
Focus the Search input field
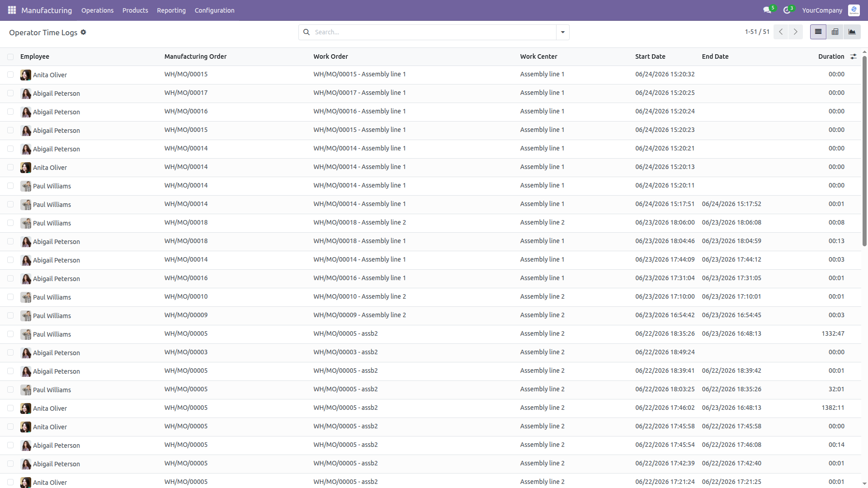(434, 32)
